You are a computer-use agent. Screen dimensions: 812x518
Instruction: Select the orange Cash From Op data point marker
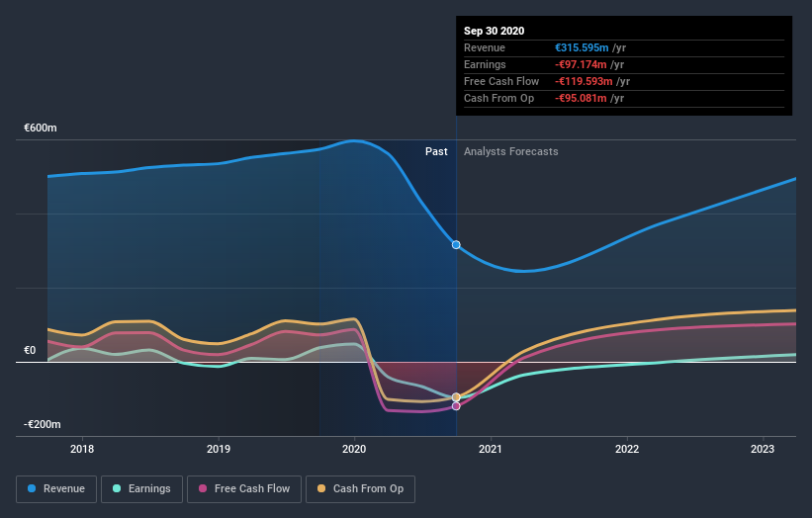click(x=456, y=397)
